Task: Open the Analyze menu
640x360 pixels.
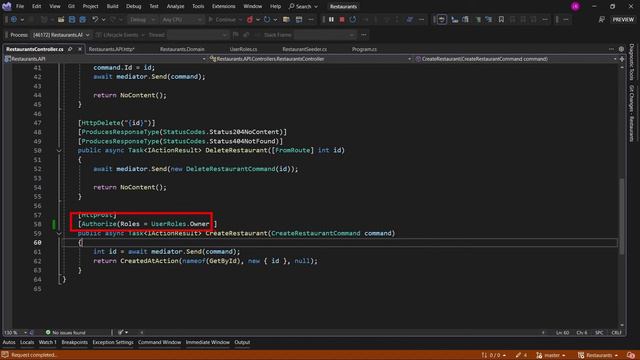Action: point(175,6)
